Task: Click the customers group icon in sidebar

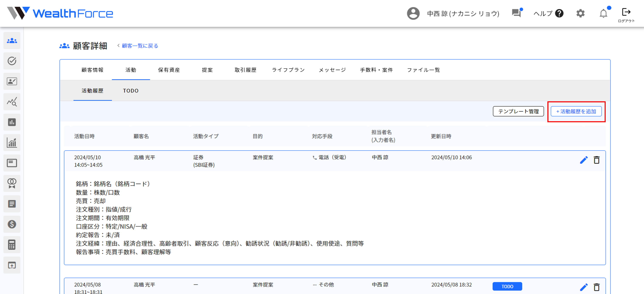Action: pyautogui.click(x=12, y=41)
